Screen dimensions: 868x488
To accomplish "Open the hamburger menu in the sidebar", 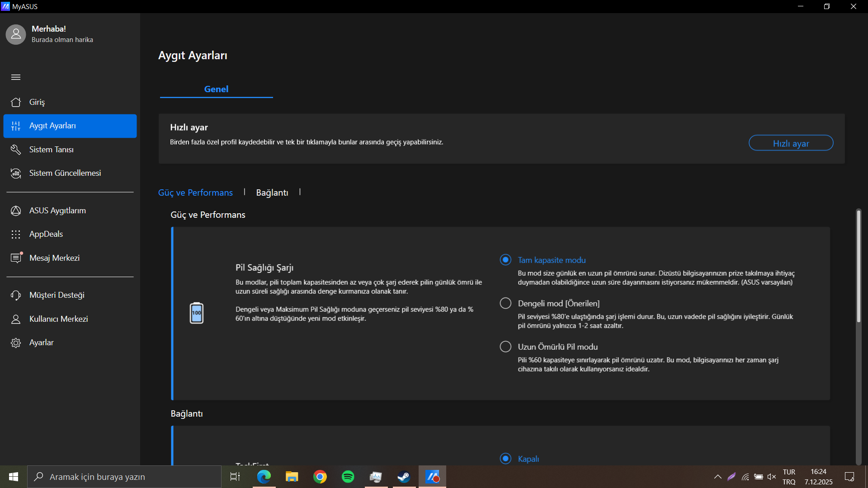I will (x=16, y=77).
